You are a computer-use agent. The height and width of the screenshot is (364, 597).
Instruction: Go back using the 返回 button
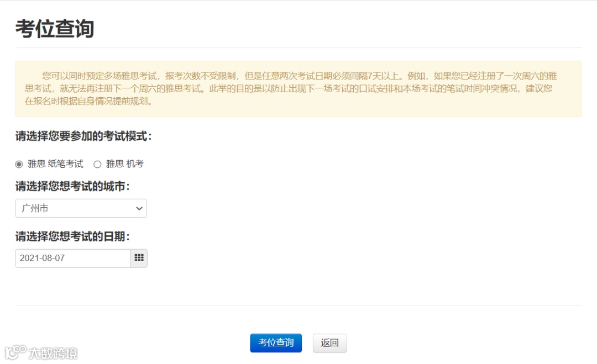(x=329, y=343)
